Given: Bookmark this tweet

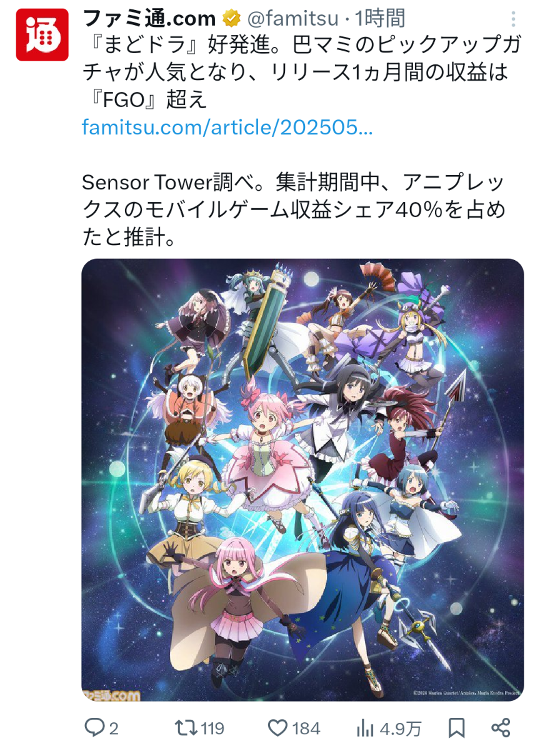Looking at the screenshot, I should point(457,728).
